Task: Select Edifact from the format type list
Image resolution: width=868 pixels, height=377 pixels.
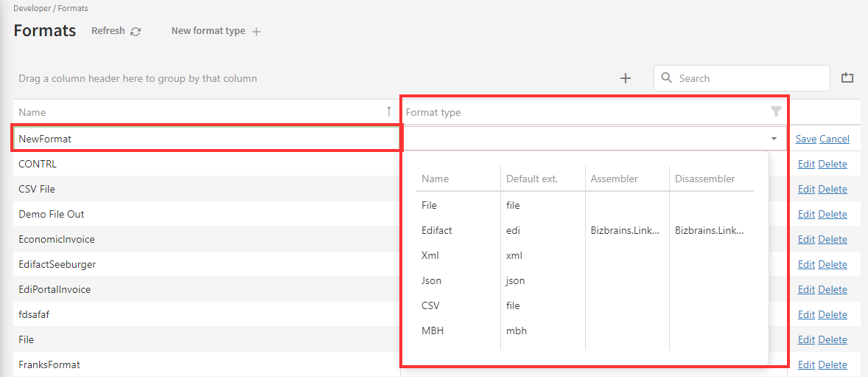Action: point(437,230)
